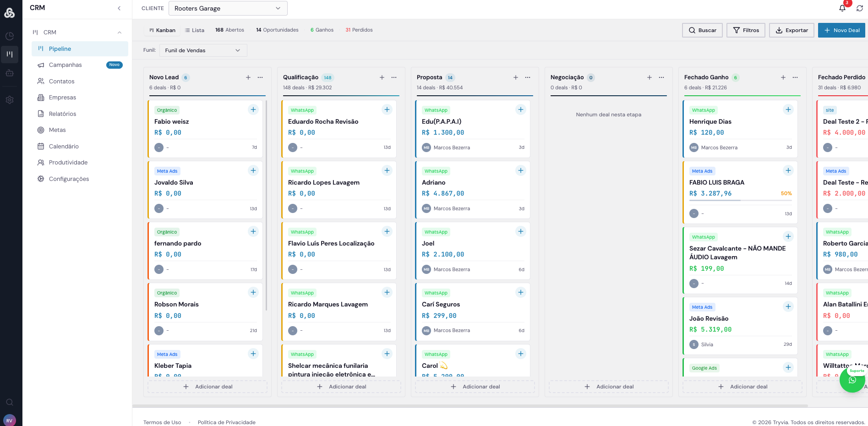Click plus icon on Fabio weisz card
This screenshot has height=426, width=868.
point(253,109)
